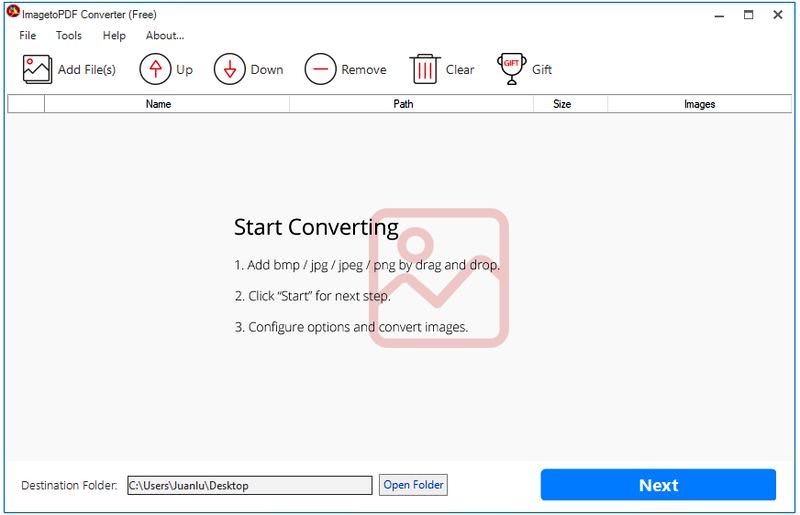
Task: Move selected file Up in list
Action: click(x=155, y=70)
